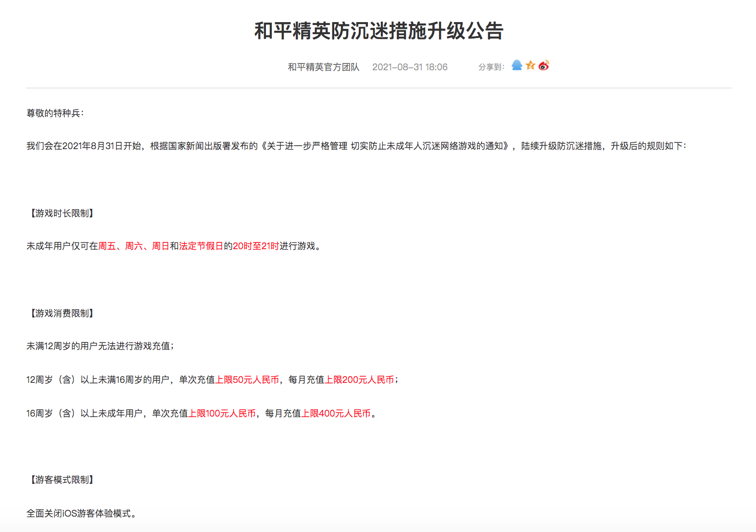
Task: Select the red text 周五、周六、周日
Action: [134, 246]
